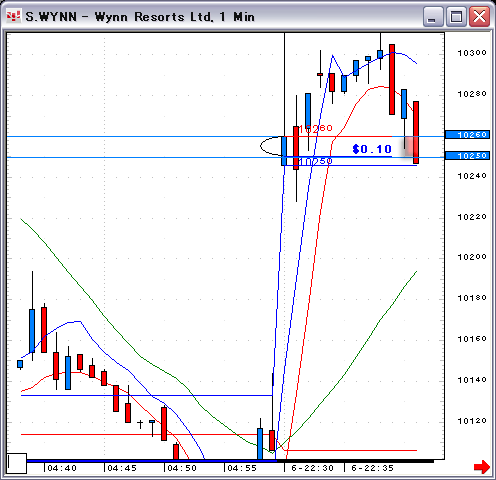Click the red chart app icon in title bar
Screen dimensions: 496x480
pos(13,16)
